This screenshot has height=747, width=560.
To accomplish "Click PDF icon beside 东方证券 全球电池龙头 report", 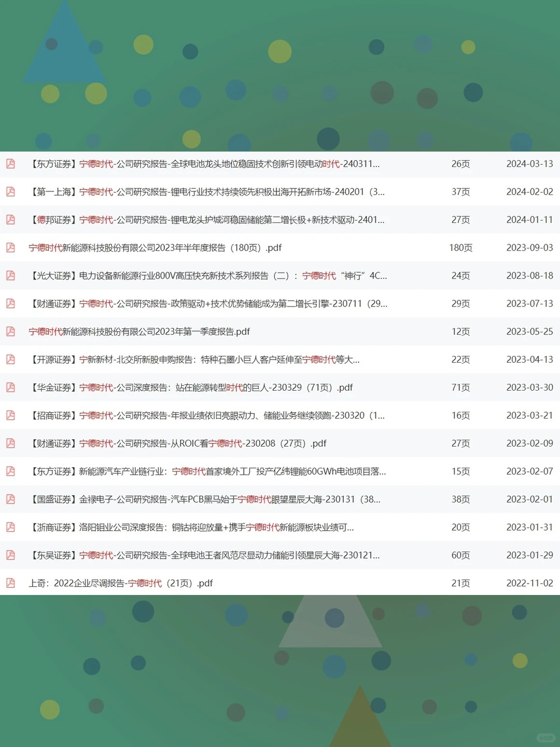I will (10, 164).
